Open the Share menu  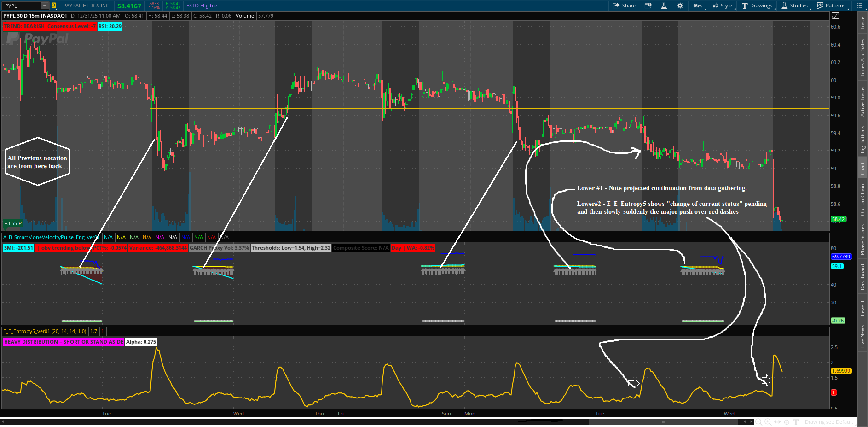point(624,6)
